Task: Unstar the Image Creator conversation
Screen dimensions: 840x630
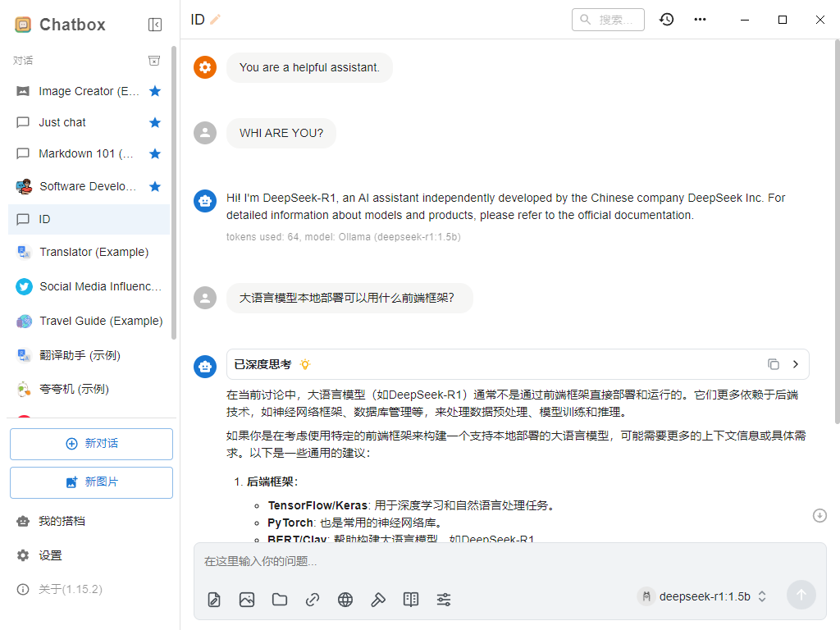Action: coord(155,91)
